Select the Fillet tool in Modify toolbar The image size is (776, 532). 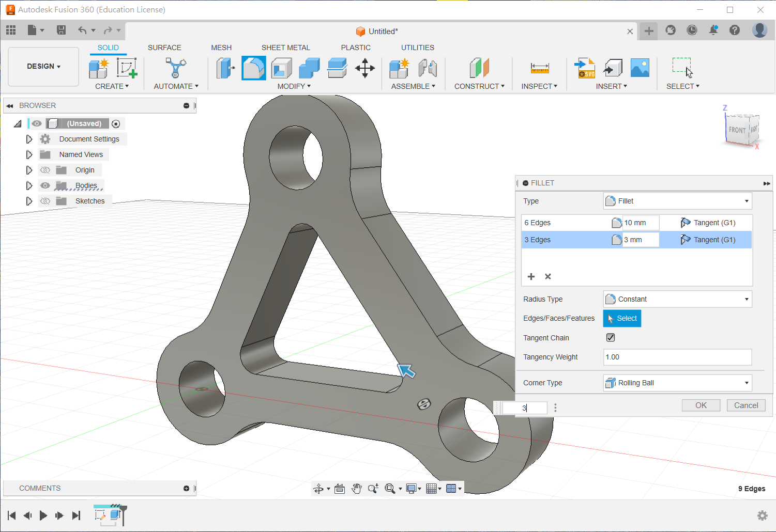(253, 68)
